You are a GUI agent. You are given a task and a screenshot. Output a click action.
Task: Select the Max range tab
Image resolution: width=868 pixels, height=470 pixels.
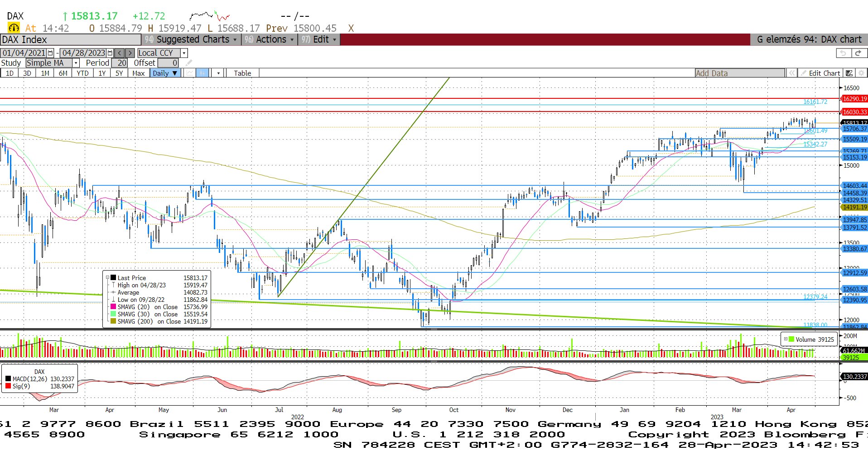[x=139, y=73]
